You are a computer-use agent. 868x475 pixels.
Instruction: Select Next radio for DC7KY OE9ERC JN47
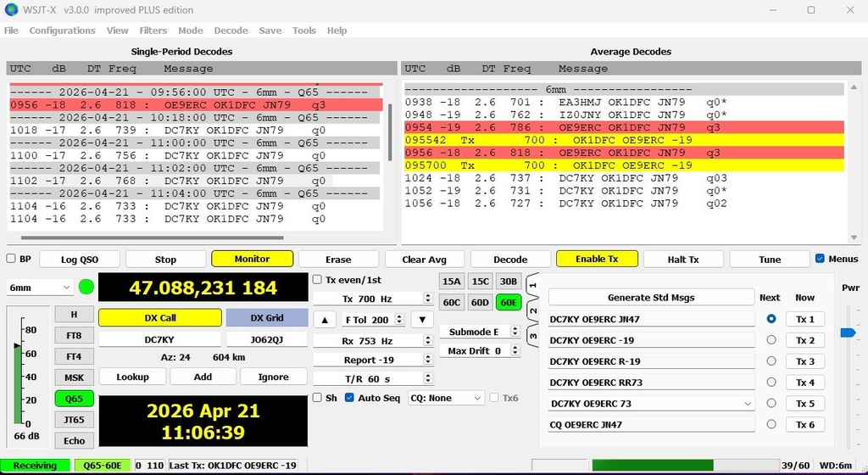pos(771,319)
